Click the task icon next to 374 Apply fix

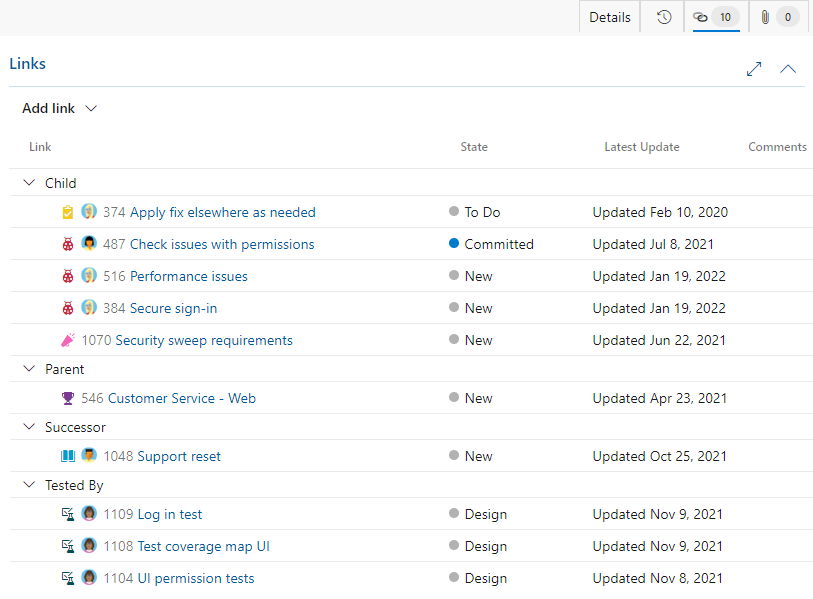67,212
